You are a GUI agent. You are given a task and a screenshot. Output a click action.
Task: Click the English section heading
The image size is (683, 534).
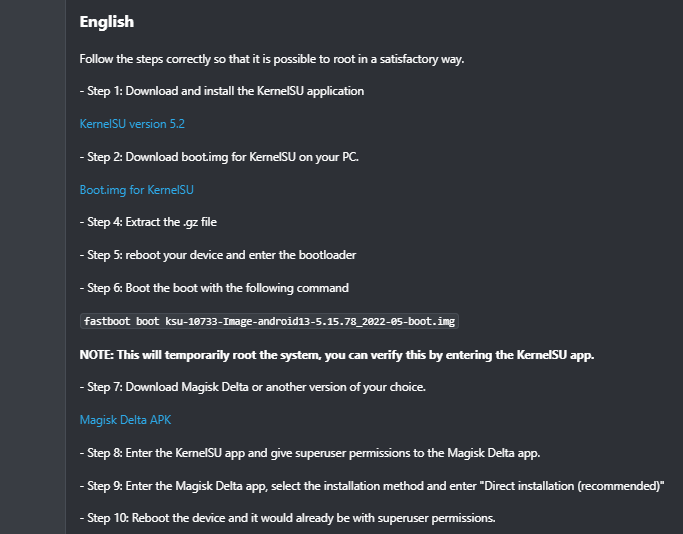(107, 22)
